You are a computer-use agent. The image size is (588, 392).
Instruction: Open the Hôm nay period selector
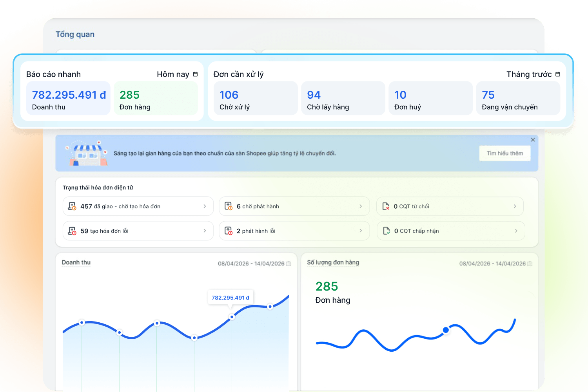[x=177, y=74]
